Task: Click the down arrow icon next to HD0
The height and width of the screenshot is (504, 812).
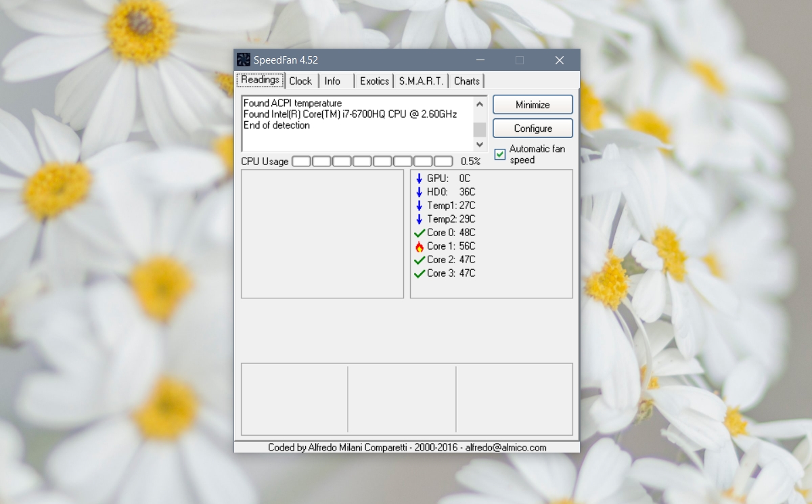Action: click(419, 191)
